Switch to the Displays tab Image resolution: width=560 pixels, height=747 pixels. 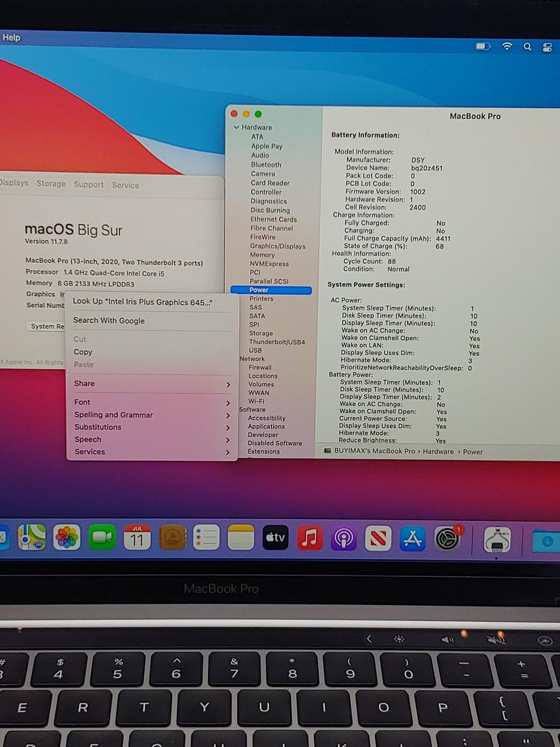click(14, 183)
